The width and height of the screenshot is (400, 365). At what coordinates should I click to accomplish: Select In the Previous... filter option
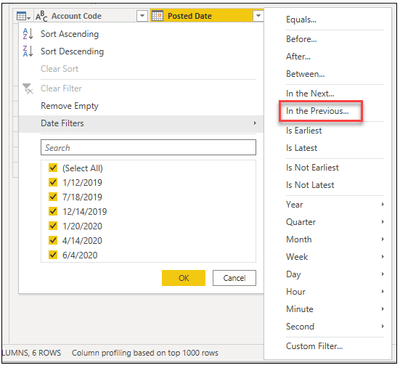tap(317, 111)
